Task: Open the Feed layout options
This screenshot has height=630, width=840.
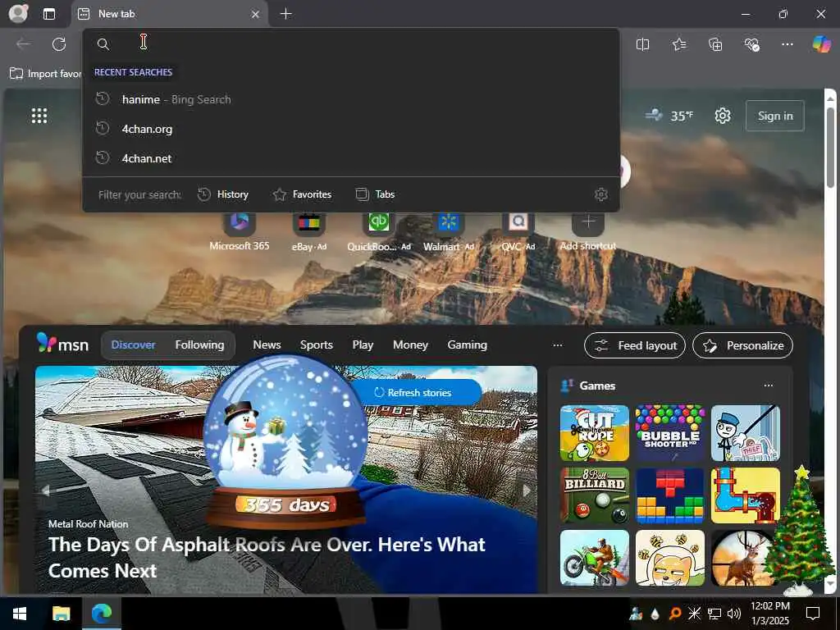Action: (x=636, y=345)
